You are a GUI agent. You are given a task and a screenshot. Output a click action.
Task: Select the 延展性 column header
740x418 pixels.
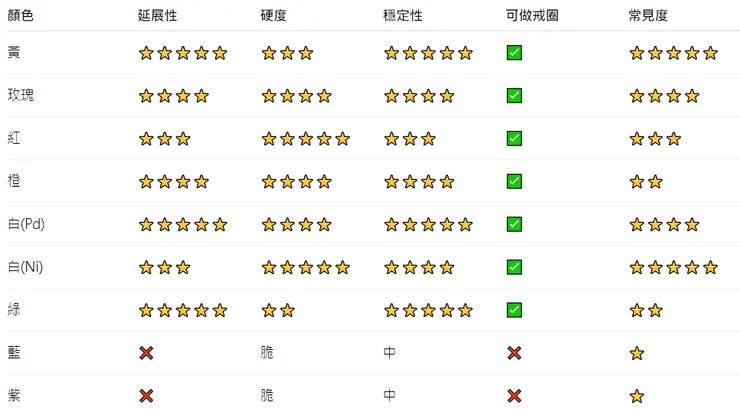tap(157, 15)
